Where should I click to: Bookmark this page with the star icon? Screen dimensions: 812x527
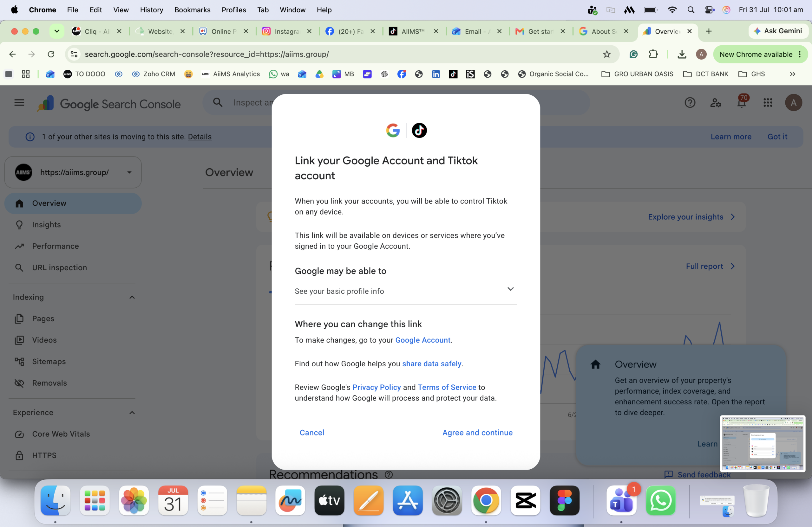click(606, 54)
